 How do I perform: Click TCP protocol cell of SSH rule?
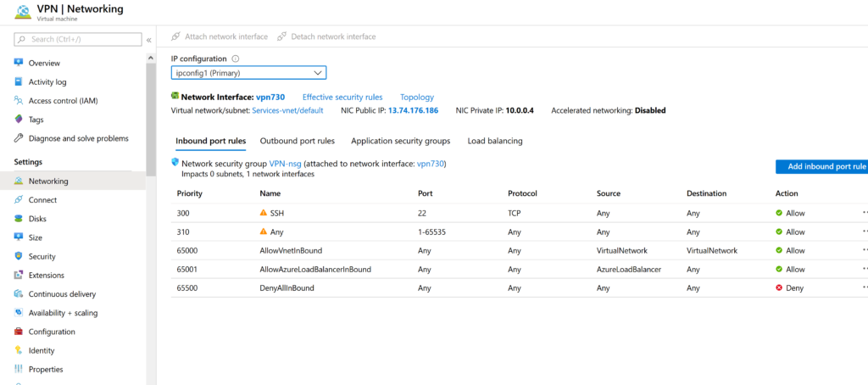tap(515, 213)
